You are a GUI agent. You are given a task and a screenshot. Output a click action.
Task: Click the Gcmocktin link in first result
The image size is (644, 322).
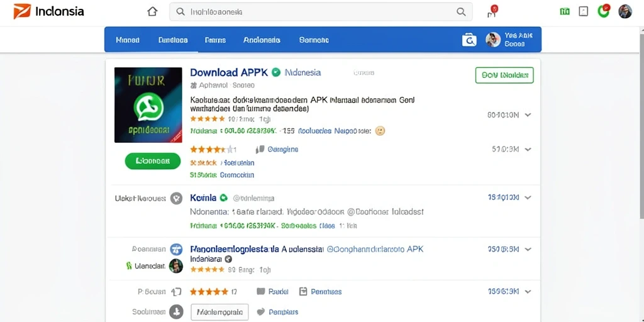(237, 175)
